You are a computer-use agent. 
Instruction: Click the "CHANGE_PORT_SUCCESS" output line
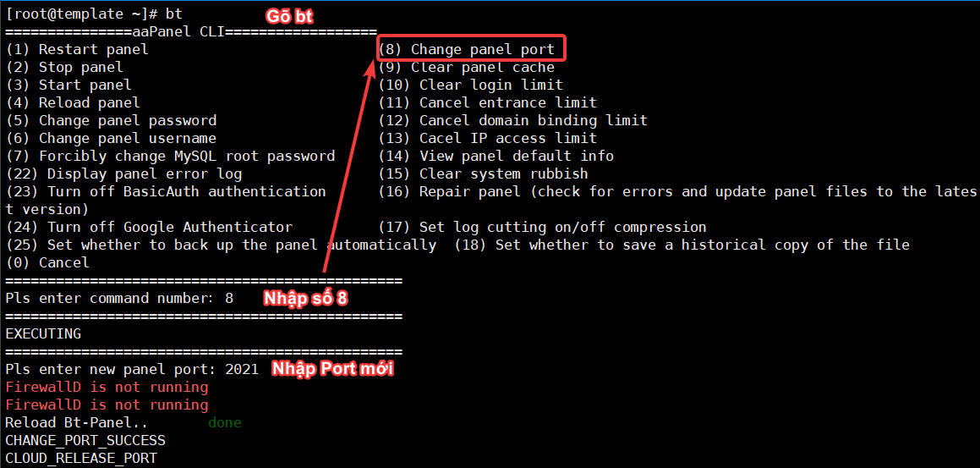click(85, 440)
